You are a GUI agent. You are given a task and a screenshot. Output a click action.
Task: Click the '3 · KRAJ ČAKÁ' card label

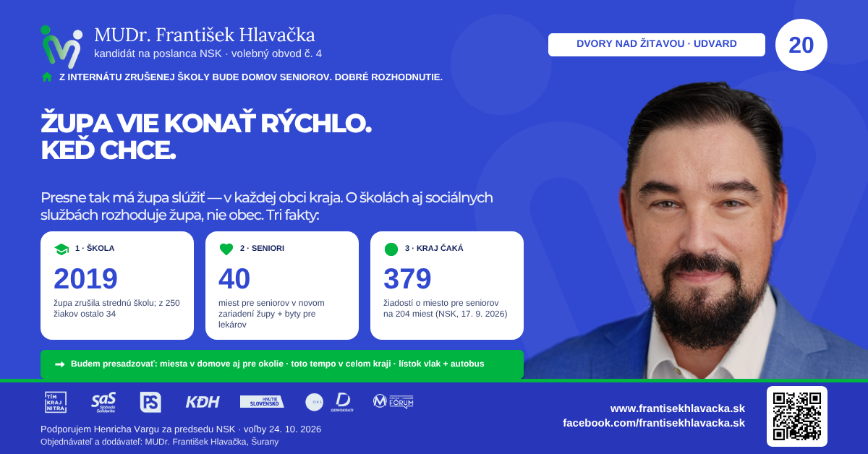[x=434, y=249]
